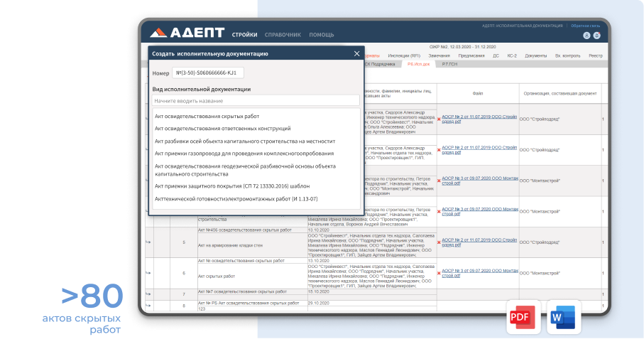The height and width of the screenshot is (349, 644).
Task: Select 'Акт технической готовности электромонтажных работ' option
Action: point(236,199)
